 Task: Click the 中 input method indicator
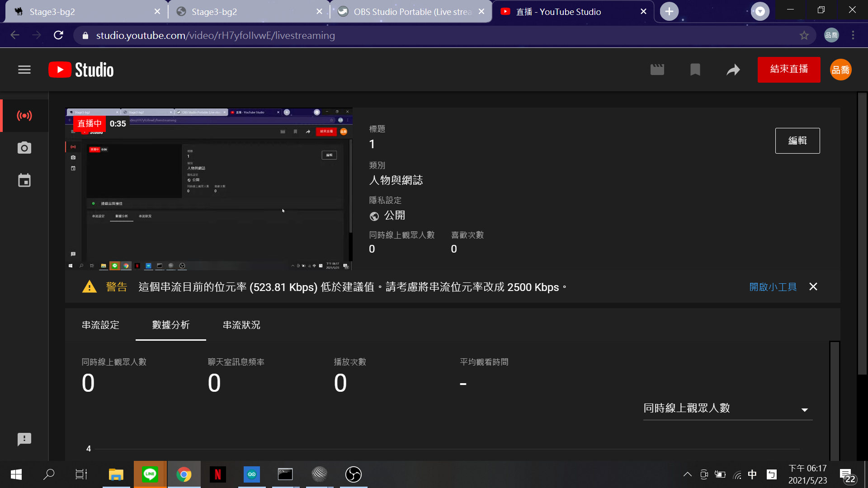(x=752, y=474)
